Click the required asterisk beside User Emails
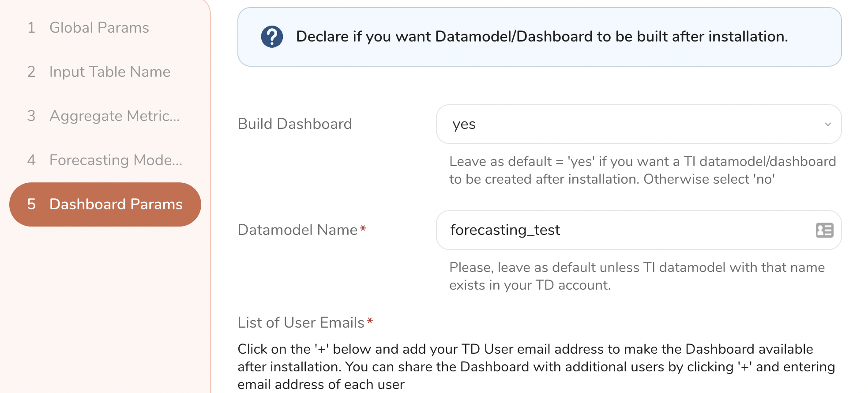The width and height of the screenshot is (868, 393). click(x=370, y=321)
